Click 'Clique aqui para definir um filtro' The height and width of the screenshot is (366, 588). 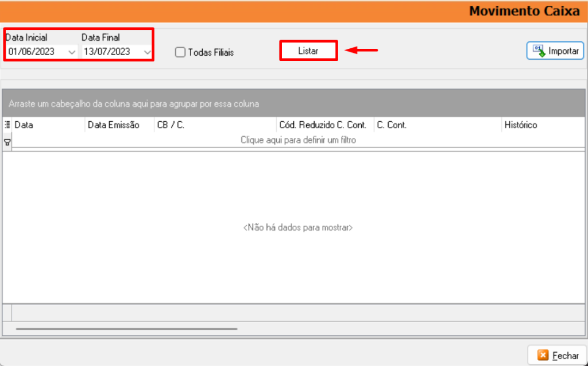click(298, 140)
